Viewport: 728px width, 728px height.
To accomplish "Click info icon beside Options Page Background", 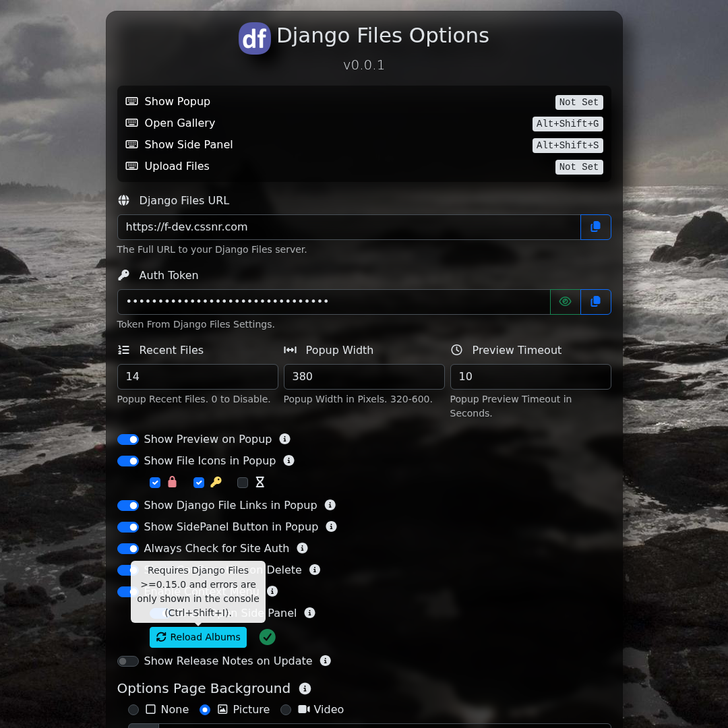I will click(305, 688).
